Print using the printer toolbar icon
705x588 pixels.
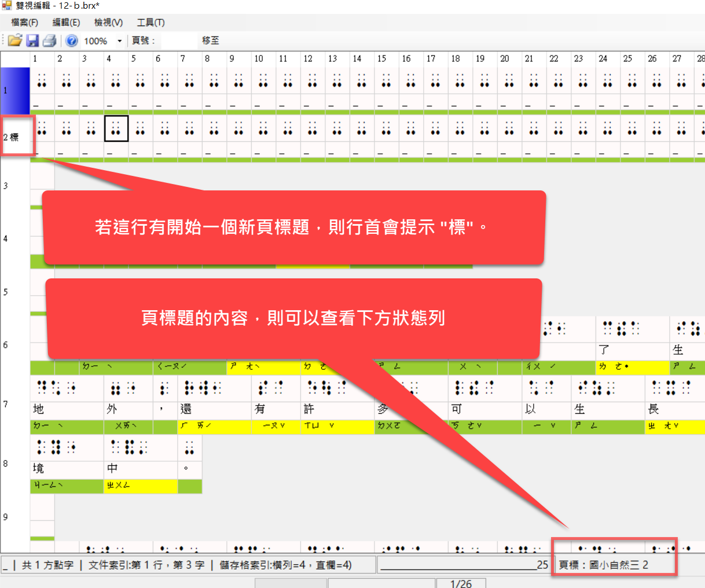pos(50,41)
